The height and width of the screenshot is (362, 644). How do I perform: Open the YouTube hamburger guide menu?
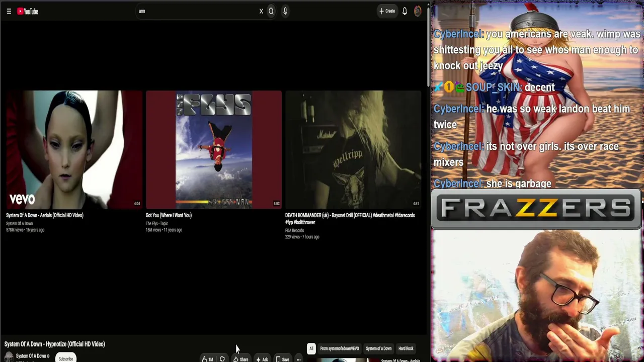click(x=9, y=11)
